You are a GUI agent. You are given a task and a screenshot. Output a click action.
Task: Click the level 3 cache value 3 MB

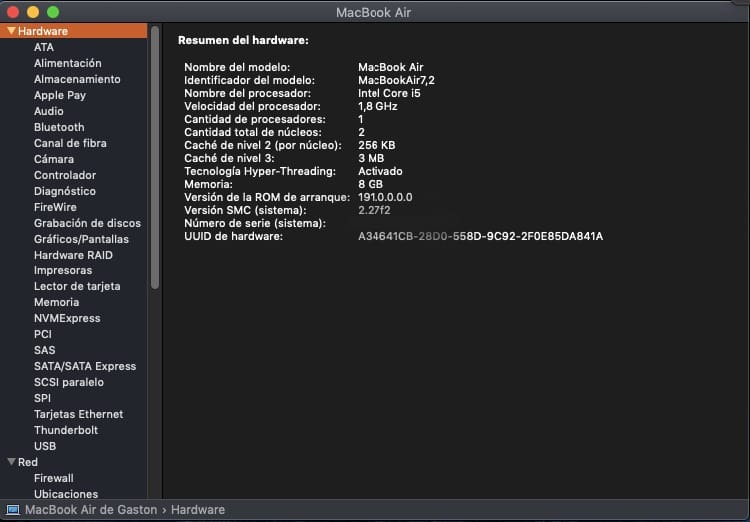point(371,158)
